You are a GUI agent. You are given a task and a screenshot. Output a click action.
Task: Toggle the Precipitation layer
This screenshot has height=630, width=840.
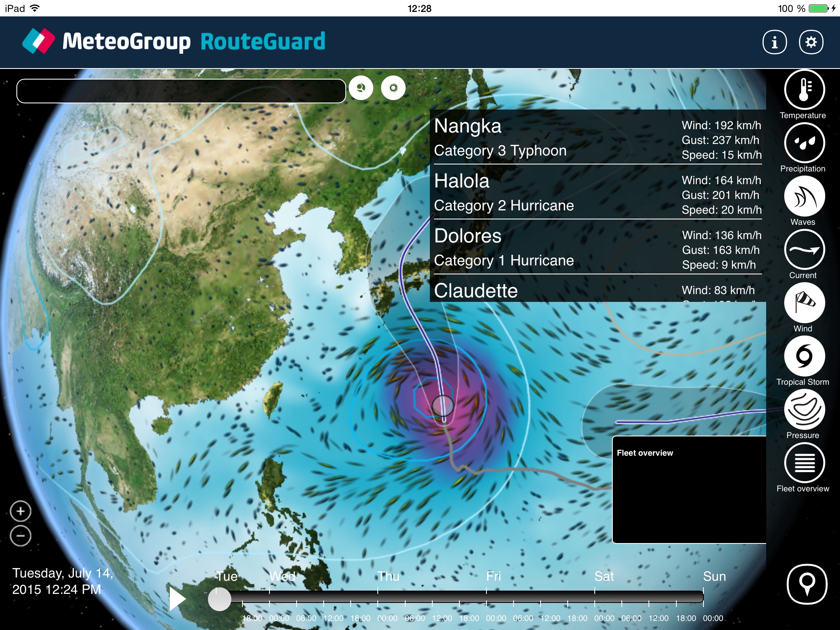[804, 143]
